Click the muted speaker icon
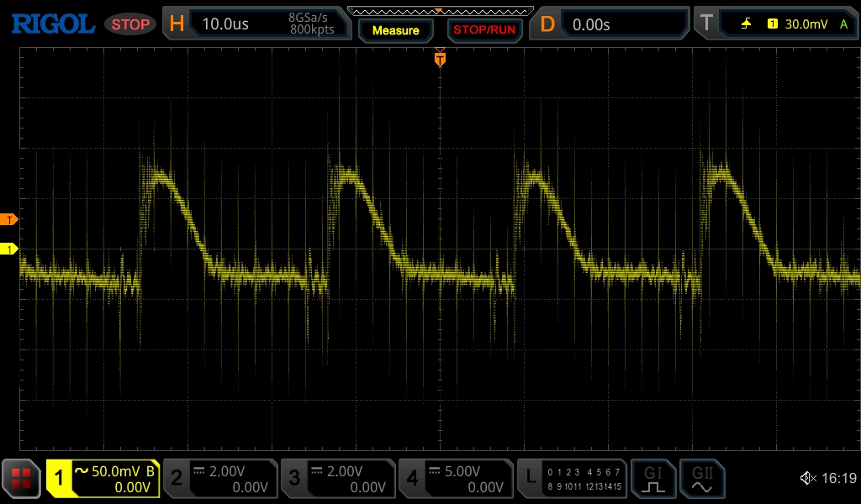 pyautogui.click(x=807, y=479)
